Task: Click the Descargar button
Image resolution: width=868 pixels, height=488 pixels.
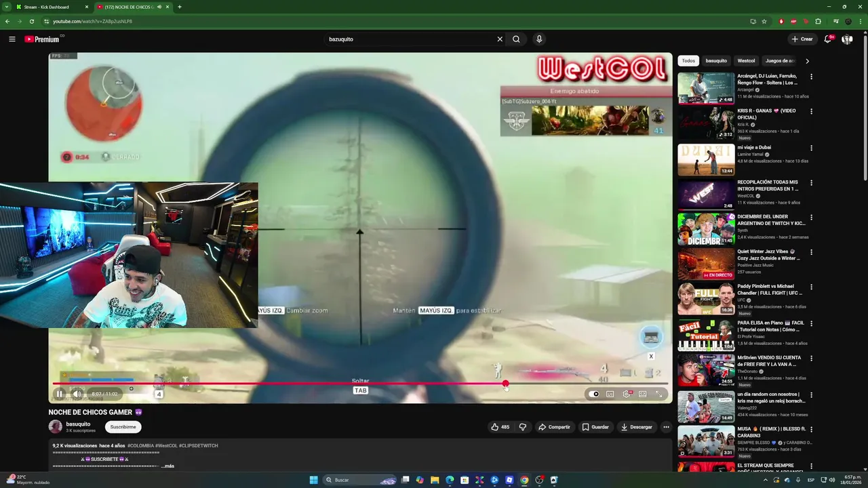Action: pyautogui.click(x=637, y=427)
